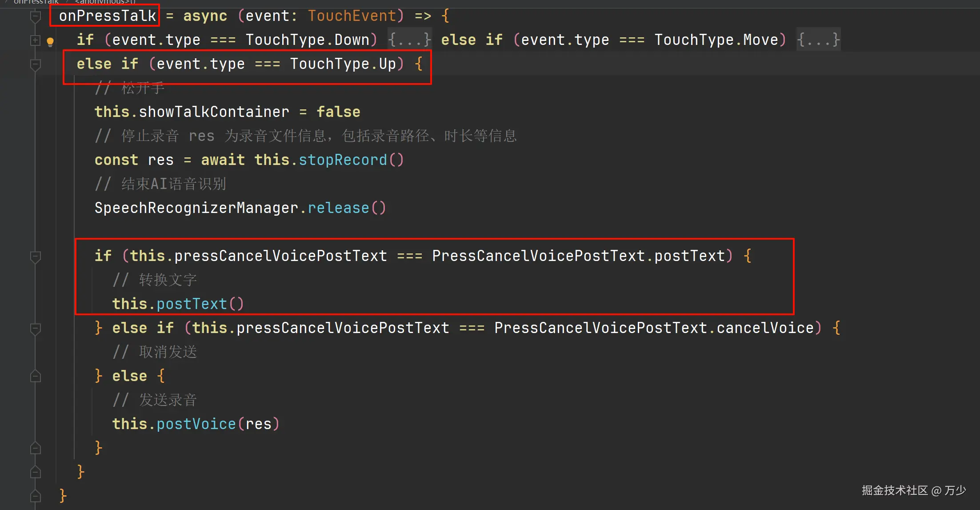Click the yellow lightbulb quick-fix icon
The image size is (980, 510).
[x=50, y=42]
